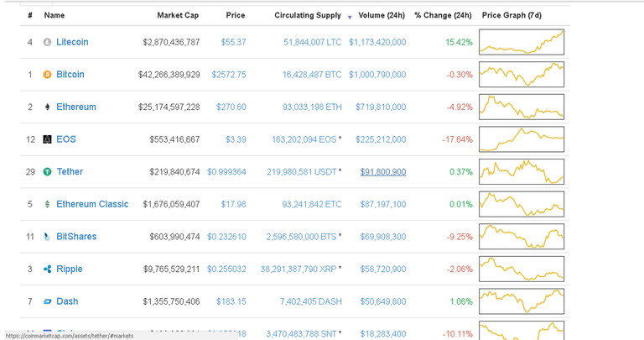The image size is (644, 340).
Task: Click Litecoin price $55.37
Action: click(233, 42)
